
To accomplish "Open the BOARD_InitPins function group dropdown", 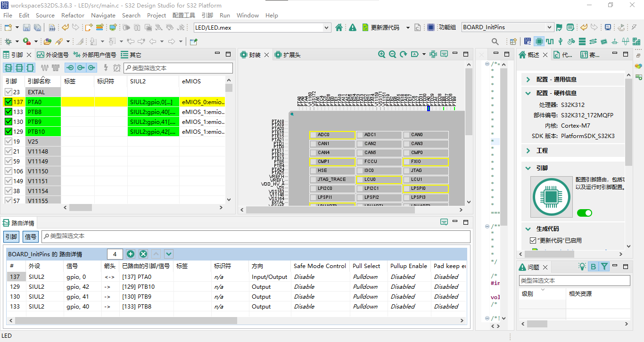I will pos(507,27).
